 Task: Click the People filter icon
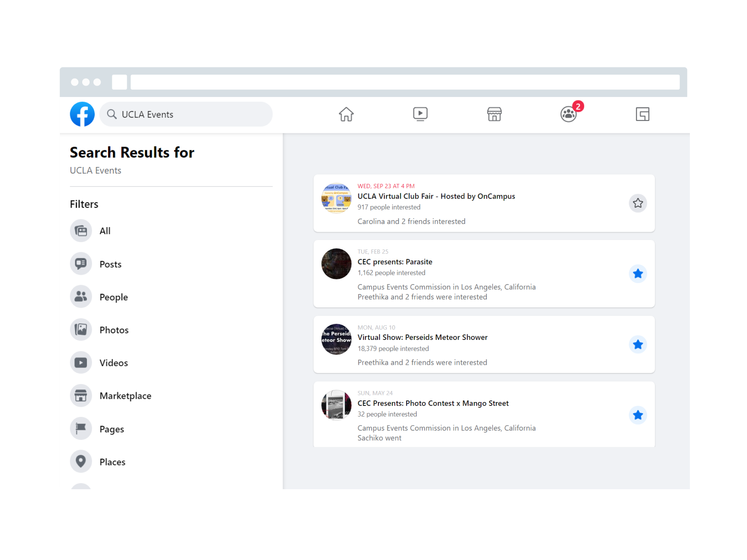(x=81, y=296)
